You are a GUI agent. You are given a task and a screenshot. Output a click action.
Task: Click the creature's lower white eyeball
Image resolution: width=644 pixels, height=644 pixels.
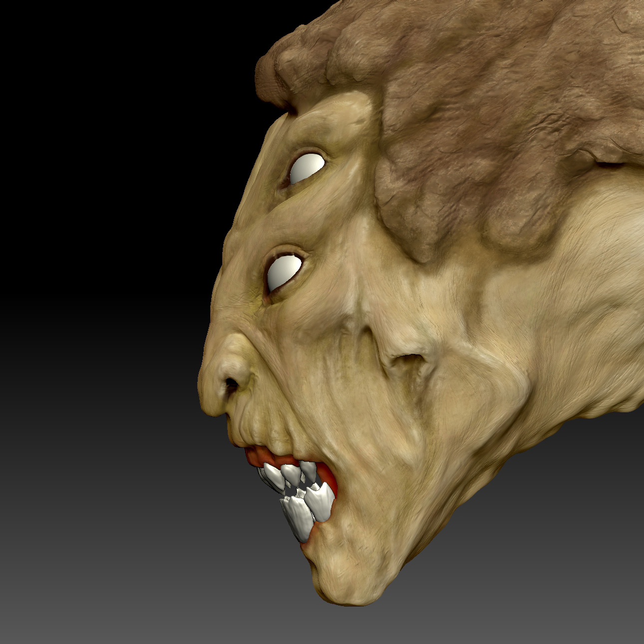285,273
